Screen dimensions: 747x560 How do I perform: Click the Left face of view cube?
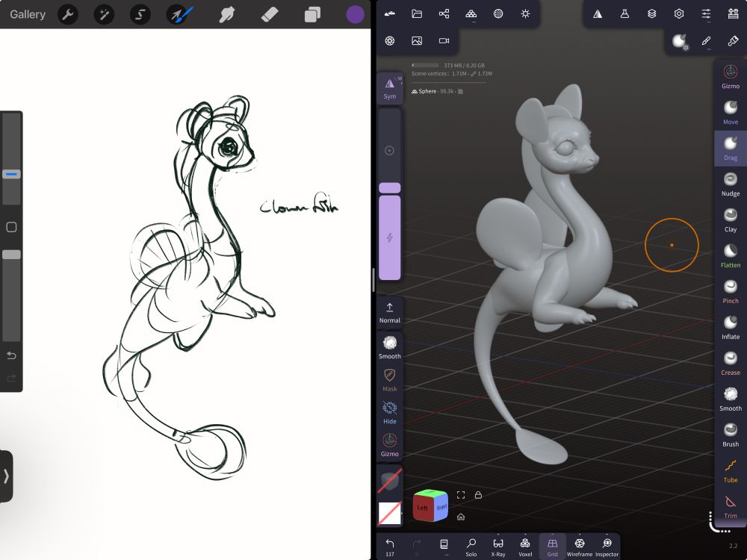423,508
